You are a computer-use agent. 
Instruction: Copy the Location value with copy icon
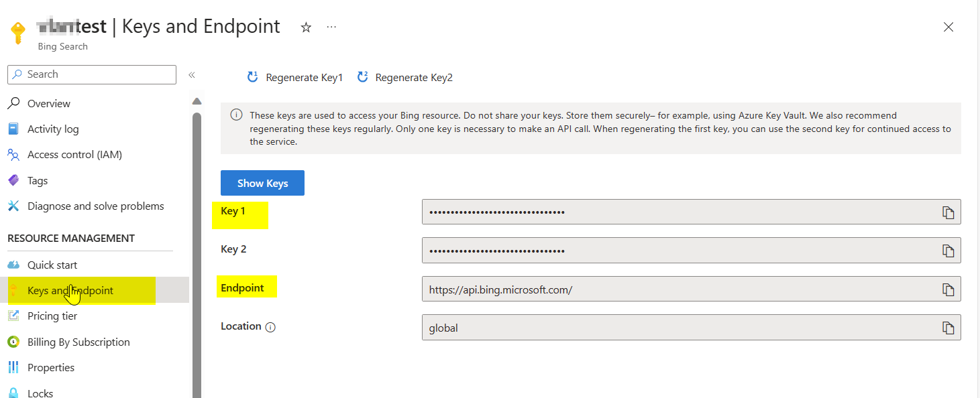click(x=948, y=328)
